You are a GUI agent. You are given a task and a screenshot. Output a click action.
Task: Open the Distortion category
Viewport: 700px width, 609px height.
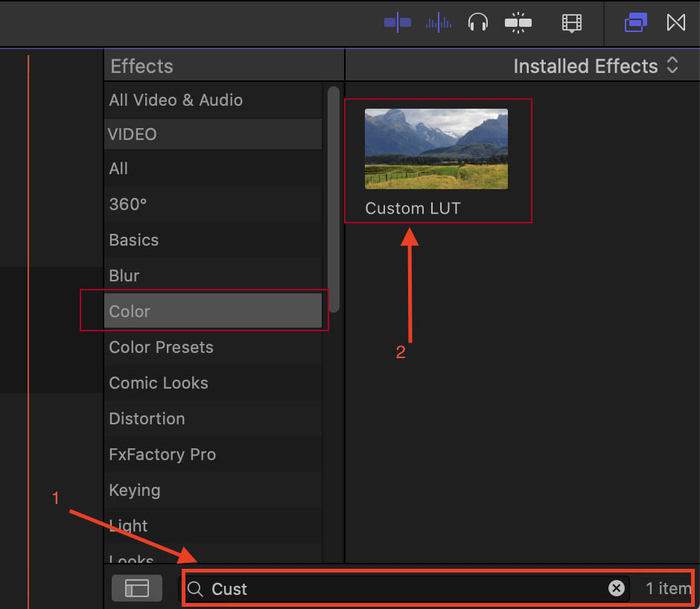pos(213,419)
